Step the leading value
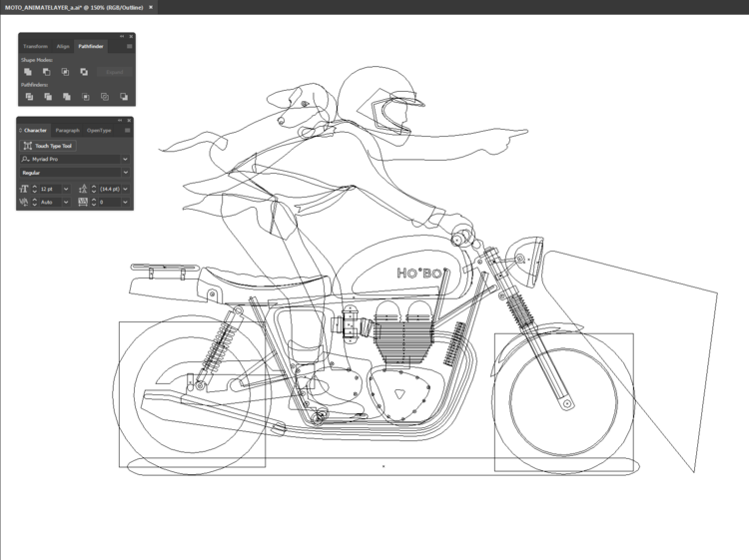 [x=94, y=189]
